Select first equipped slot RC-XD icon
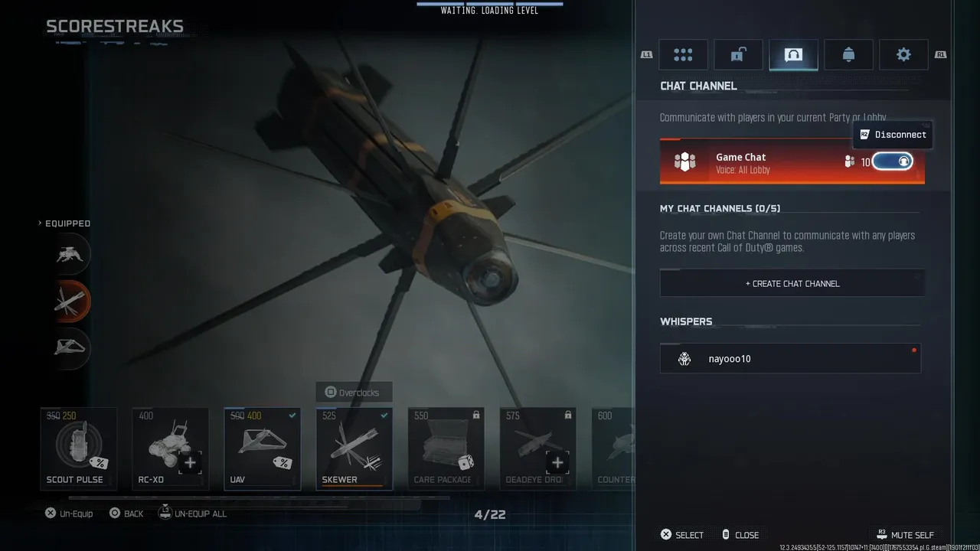 (70, 255)
